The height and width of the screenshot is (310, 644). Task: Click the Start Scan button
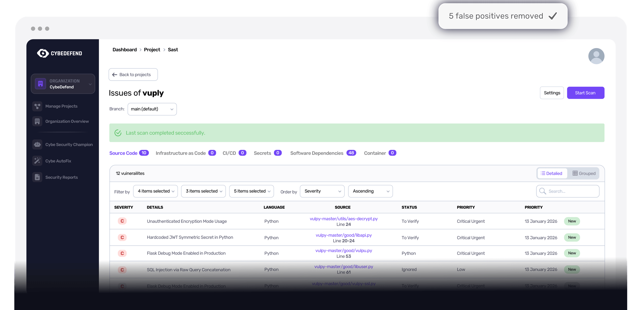(x=585, y=93)
